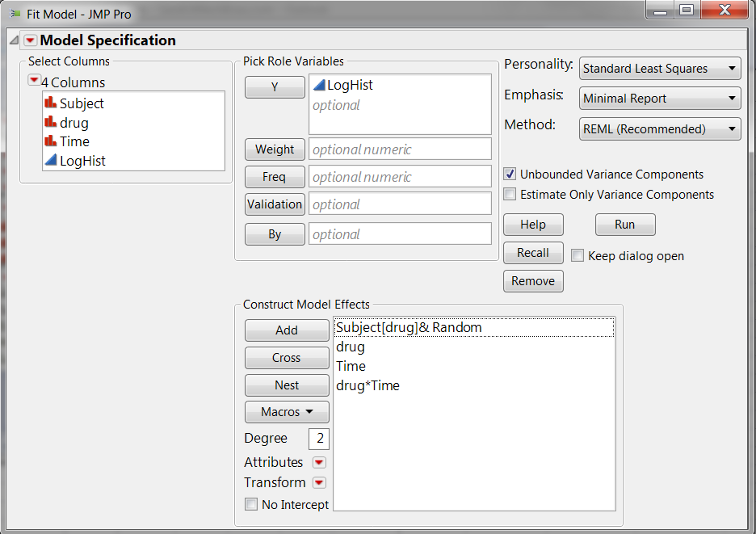Open the red triangle menu for 4 Columns
The image size is (756, 534).
[x=34, y=80]
